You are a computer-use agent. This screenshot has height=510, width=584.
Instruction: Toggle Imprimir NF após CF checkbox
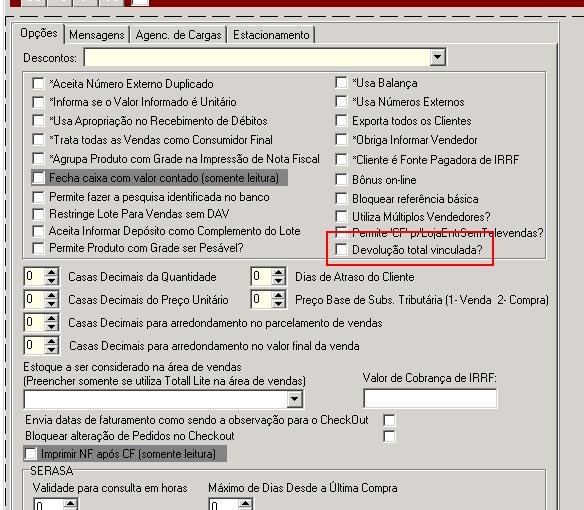(x=31, y=454)
